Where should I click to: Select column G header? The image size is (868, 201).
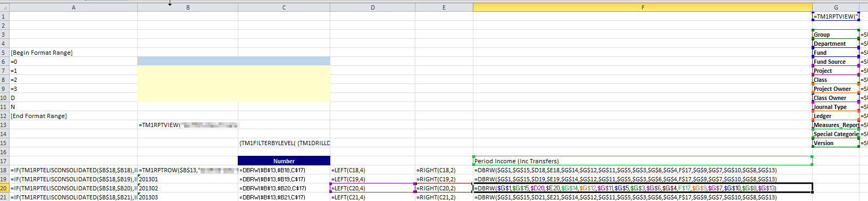tap(836, 7)
